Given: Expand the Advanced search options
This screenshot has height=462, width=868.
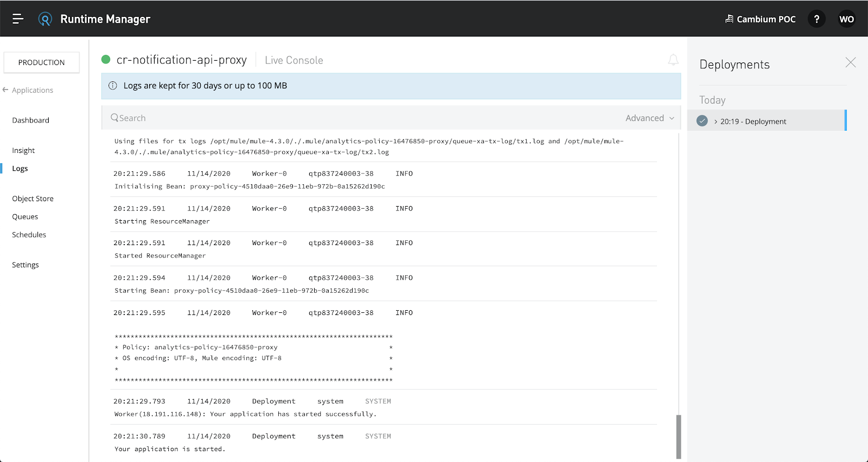Looking at the screenshot, I should click(649, 118).
